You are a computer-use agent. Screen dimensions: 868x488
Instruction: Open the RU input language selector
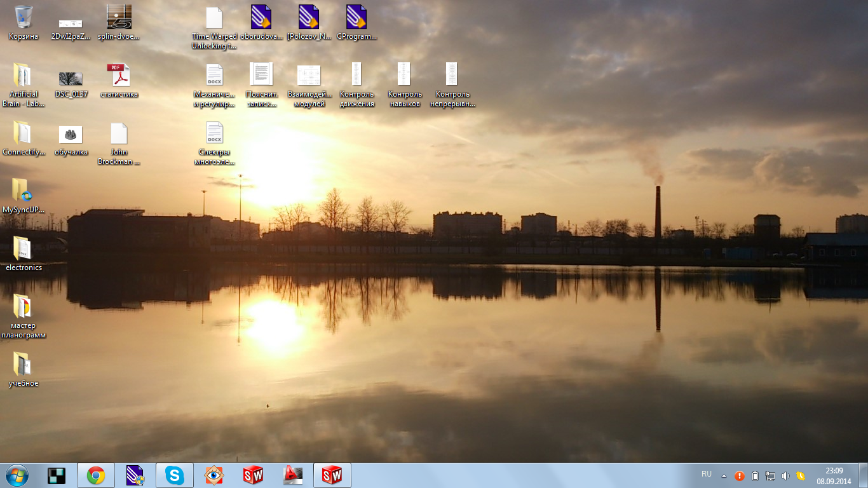[x=707, y=475]
